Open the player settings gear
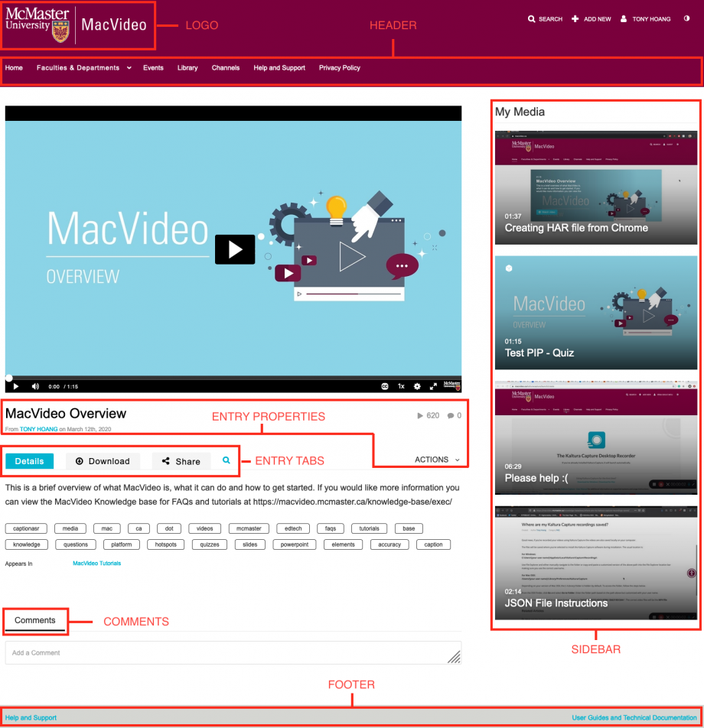The height and width of the screenshot is (728, 704). tap(417, 386)
